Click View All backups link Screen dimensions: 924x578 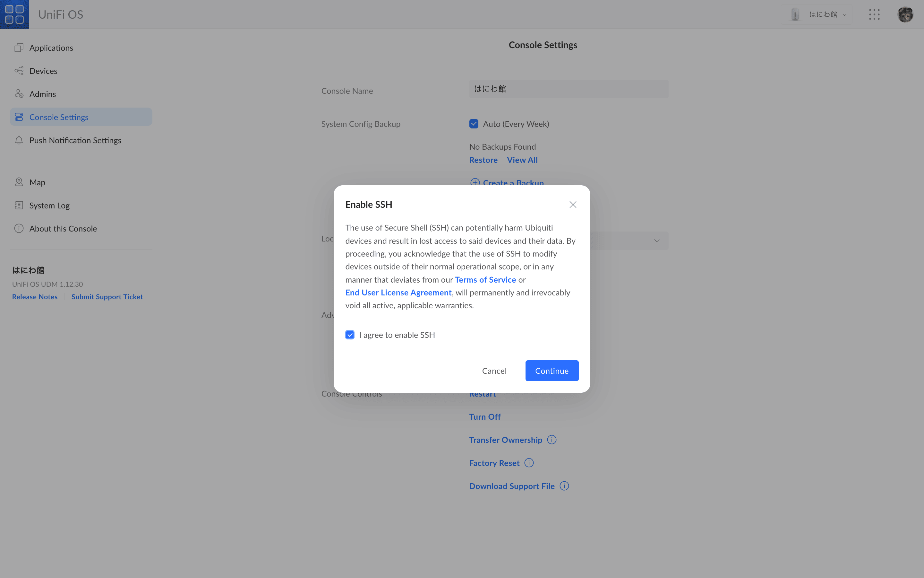point(522,160)
